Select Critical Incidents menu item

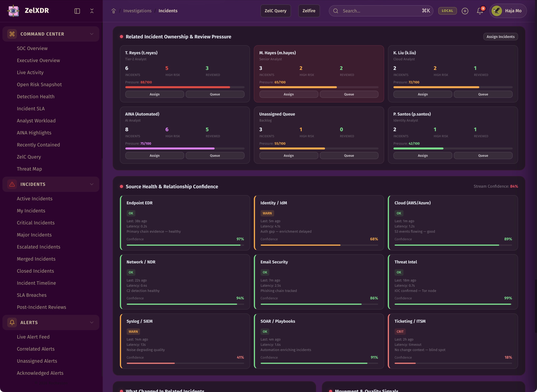click(x=36, y=223)
